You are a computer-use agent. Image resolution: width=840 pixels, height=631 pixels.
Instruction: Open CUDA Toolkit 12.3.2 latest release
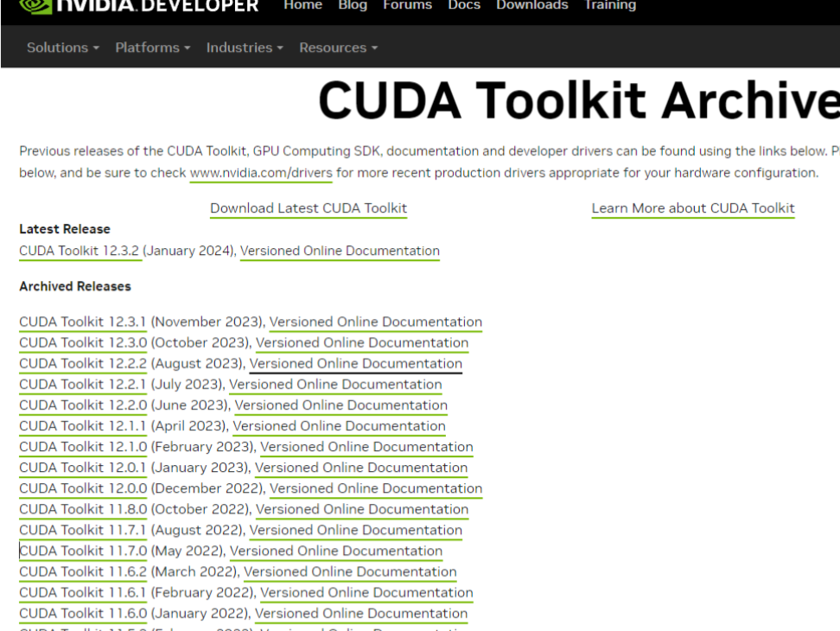click(x=80, y=251)
